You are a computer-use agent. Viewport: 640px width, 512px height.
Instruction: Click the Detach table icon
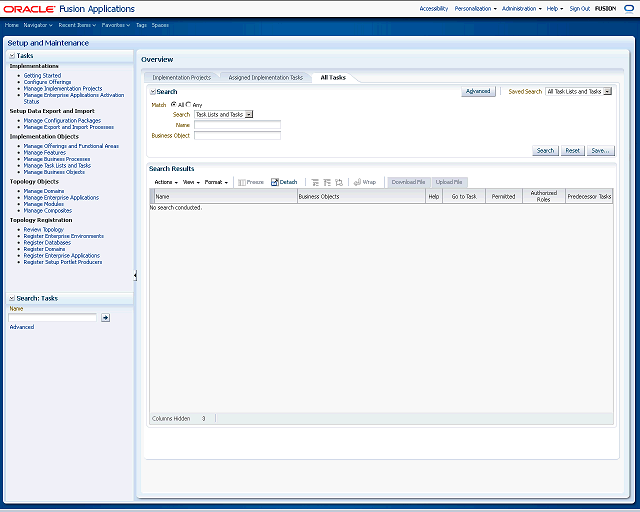274,182
